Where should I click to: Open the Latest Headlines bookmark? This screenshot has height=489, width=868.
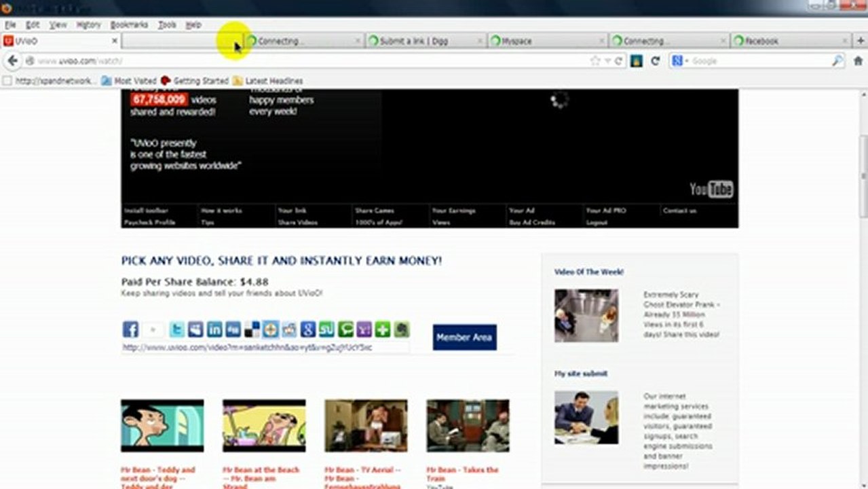[x=267, y=81]
